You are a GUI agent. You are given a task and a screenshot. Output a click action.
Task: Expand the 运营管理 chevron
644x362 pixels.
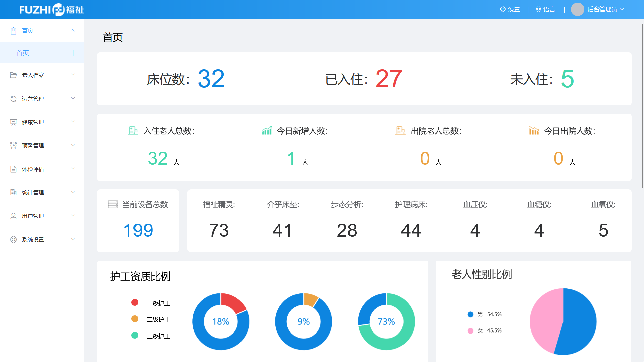(73, 98)
